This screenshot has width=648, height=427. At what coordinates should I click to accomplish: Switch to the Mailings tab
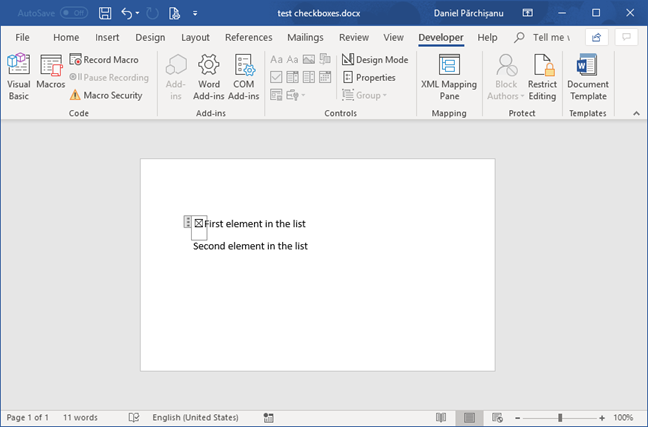(x=305, y=37)
